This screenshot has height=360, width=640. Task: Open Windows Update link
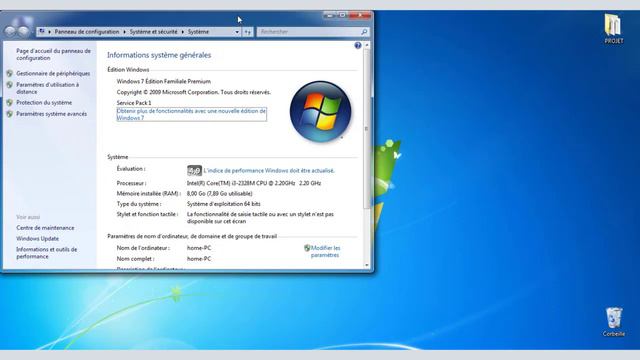(x=38, y=239)
